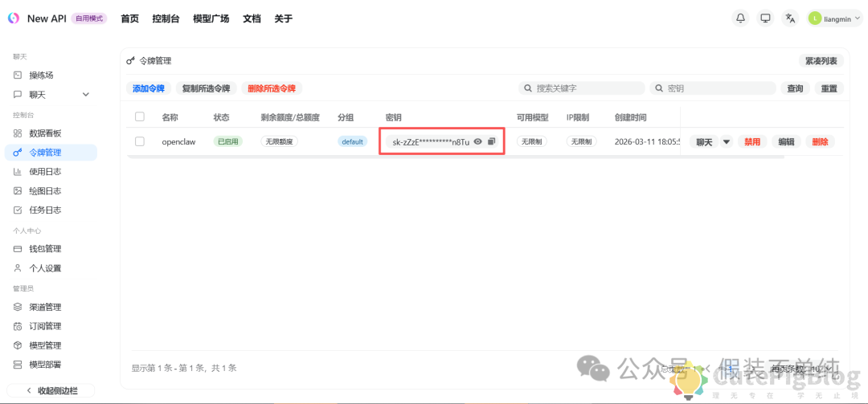Click the 任务日志 checklist icon

[18, 210]
